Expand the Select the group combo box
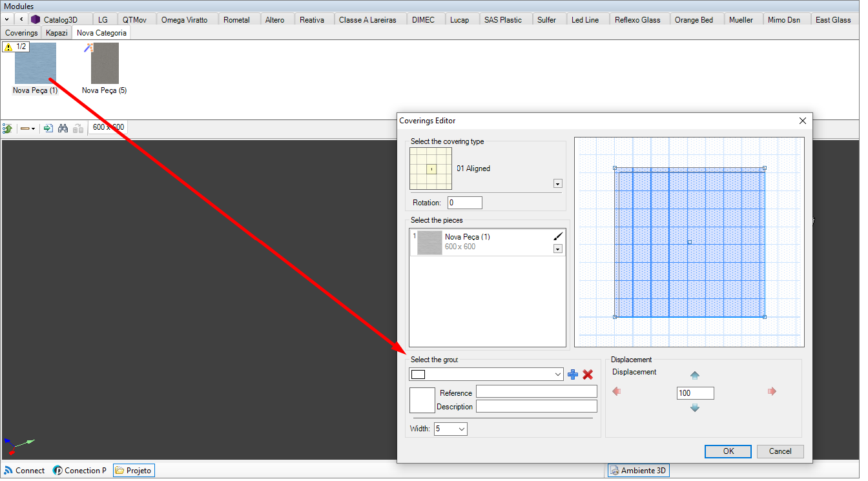This screenshot has height=481, width=868. [558, 374]
